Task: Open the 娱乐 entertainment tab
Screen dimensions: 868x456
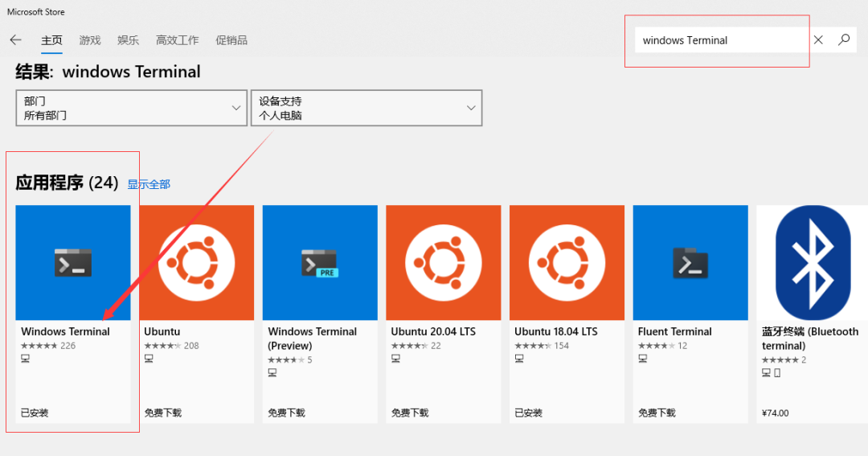Action: 128,40
